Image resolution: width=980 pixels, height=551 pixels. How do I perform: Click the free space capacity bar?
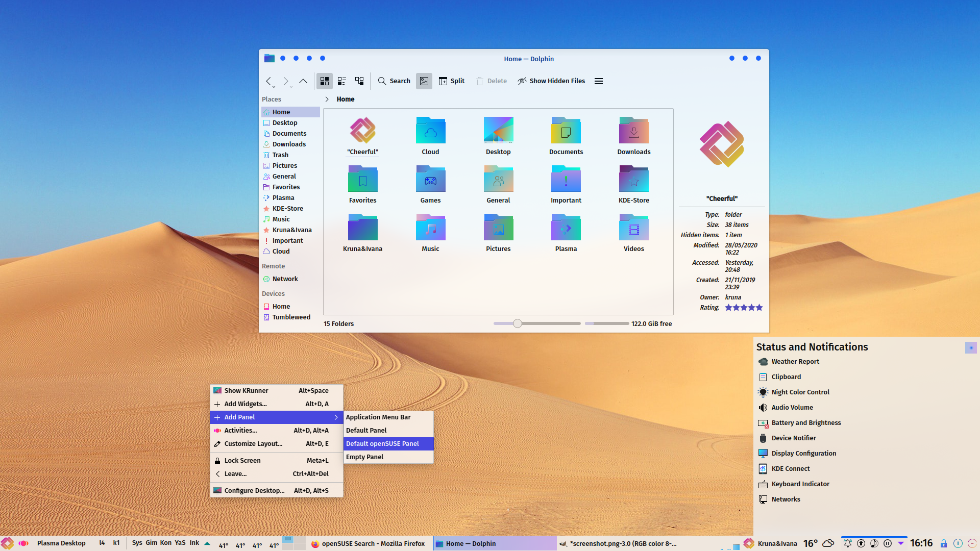click(607, 323)
